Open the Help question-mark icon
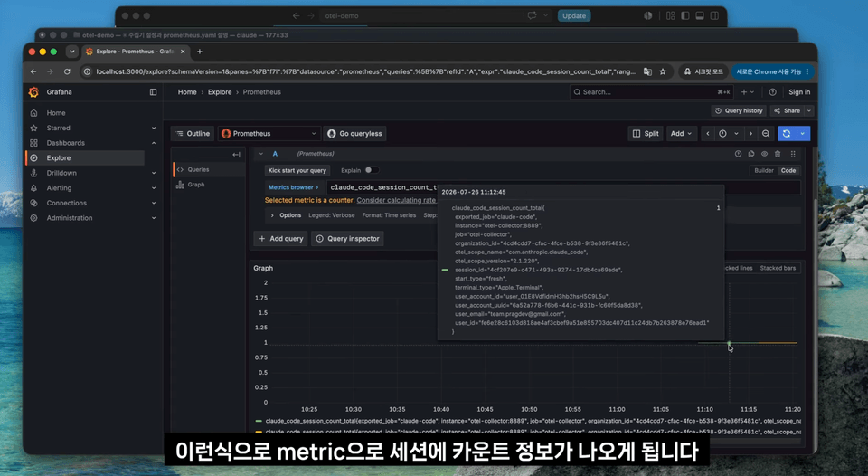The height and width of the screenshot is (476, 868). click(x=773, y=92)
